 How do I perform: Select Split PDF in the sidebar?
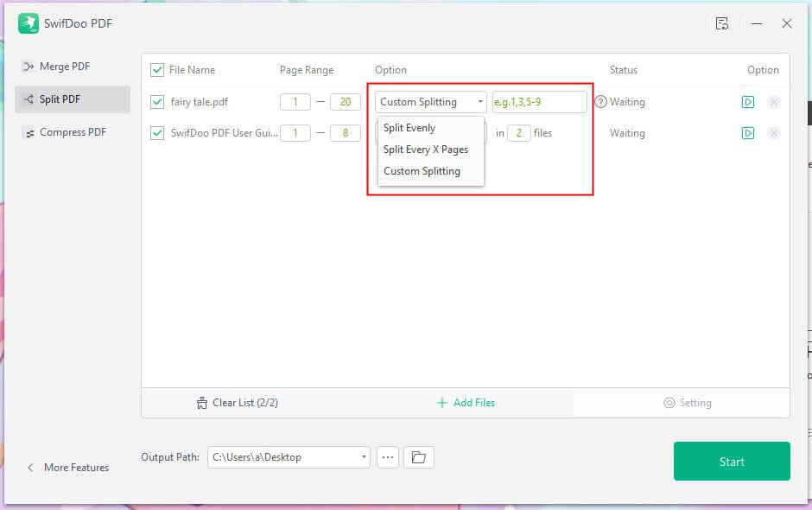[x=73, y=99]
